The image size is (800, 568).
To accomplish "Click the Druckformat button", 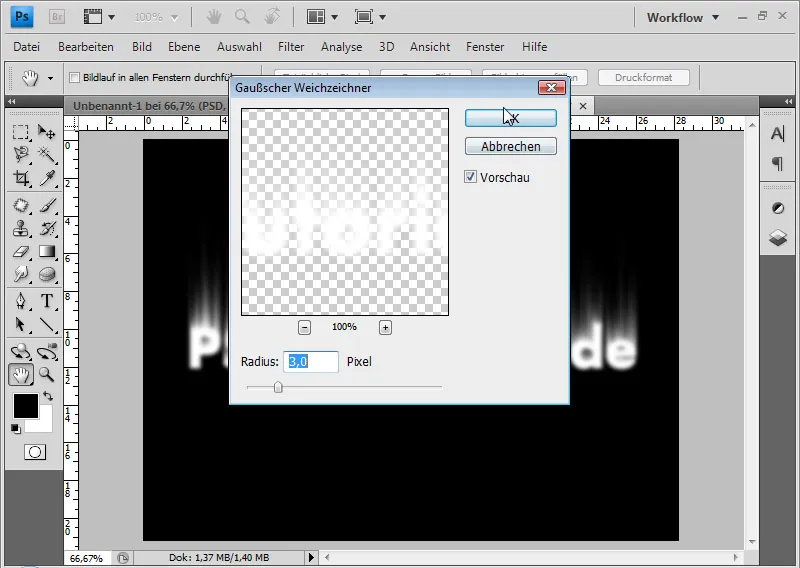I will click(x=643, y=78).
